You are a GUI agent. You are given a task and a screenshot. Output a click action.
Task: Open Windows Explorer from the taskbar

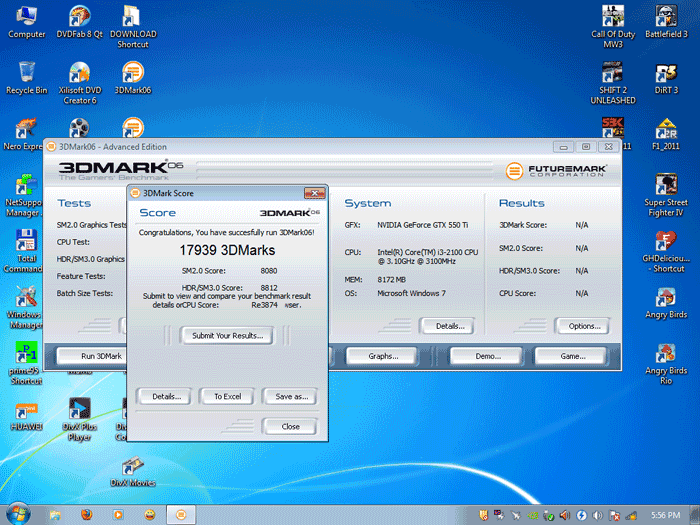coord(55,515)
